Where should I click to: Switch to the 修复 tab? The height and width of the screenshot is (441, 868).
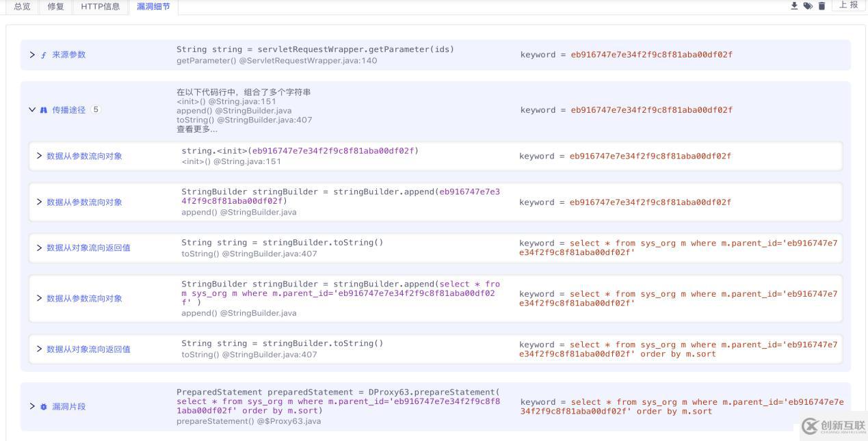click(56, 6)
